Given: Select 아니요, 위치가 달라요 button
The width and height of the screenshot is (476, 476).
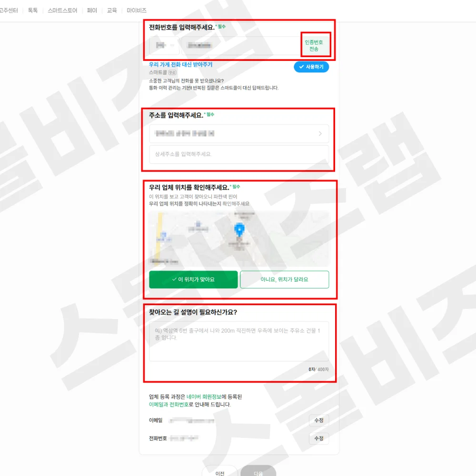Looking at the screenshot, I should (x=285, y=279).
